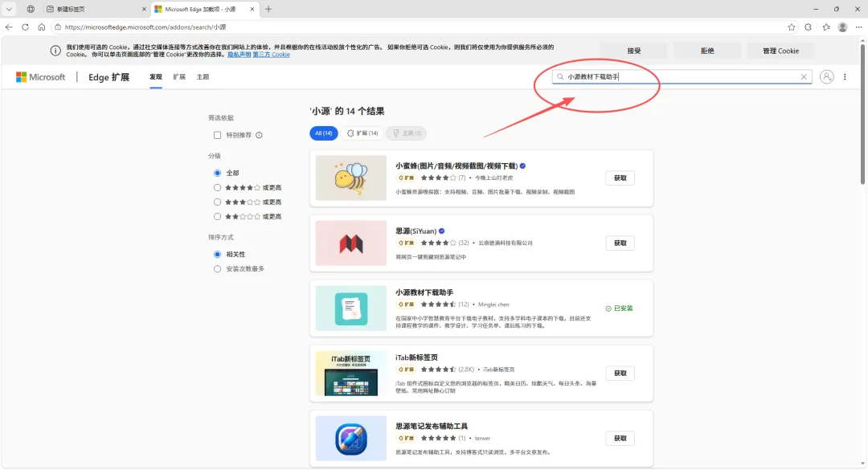Open 小源教材下载助手 document thumbnail
The width and height of the screenshot is (868, 470).
(351, 309)
